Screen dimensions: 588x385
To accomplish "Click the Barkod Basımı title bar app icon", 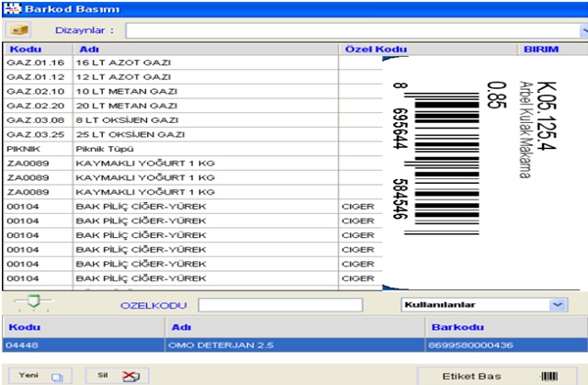I will 12,8.
